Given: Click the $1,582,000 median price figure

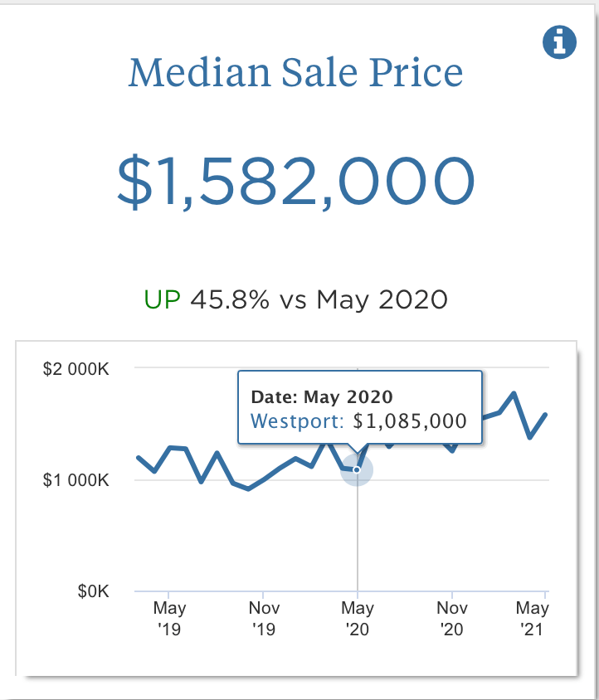Looking at the screenshot, I should point(296,181).
